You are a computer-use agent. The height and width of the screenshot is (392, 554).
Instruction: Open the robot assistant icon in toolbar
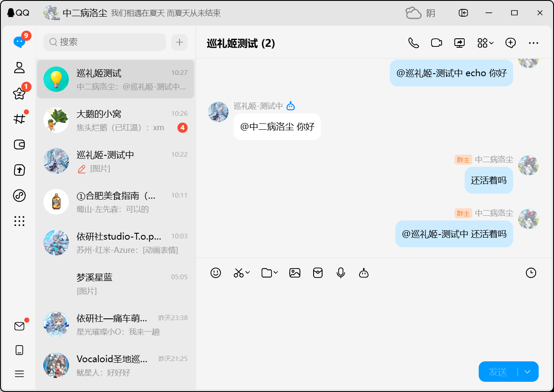tap(363, 273)
